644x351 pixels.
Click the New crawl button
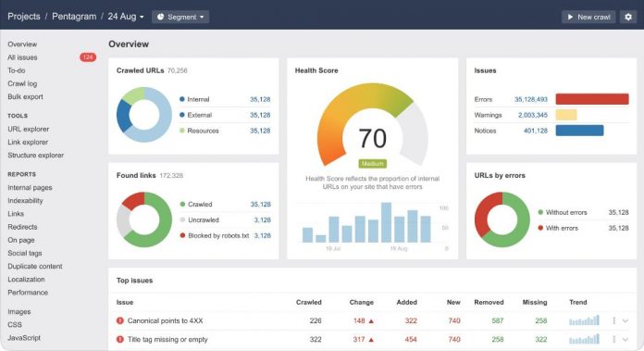[x=588, y=17]
